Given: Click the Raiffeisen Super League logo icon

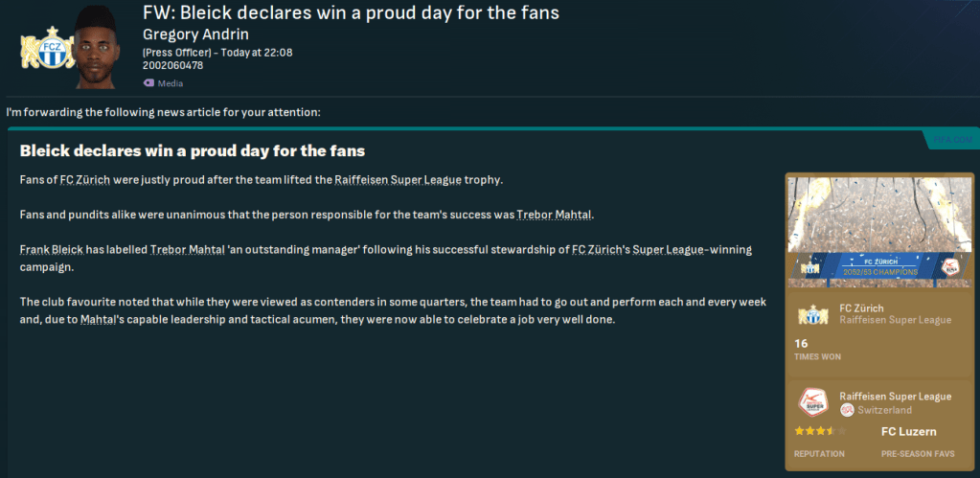Looking at the screenshot, I should point(813,402).
